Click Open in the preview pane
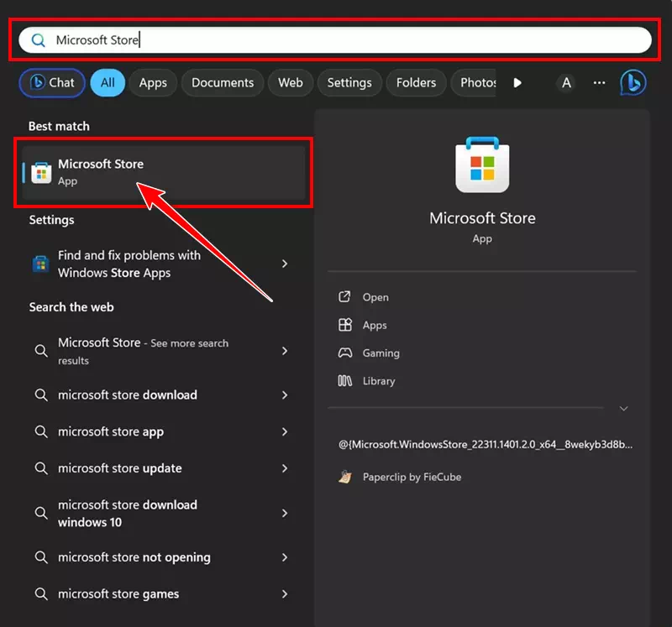672x627 pixels. (x=375, y=297)
